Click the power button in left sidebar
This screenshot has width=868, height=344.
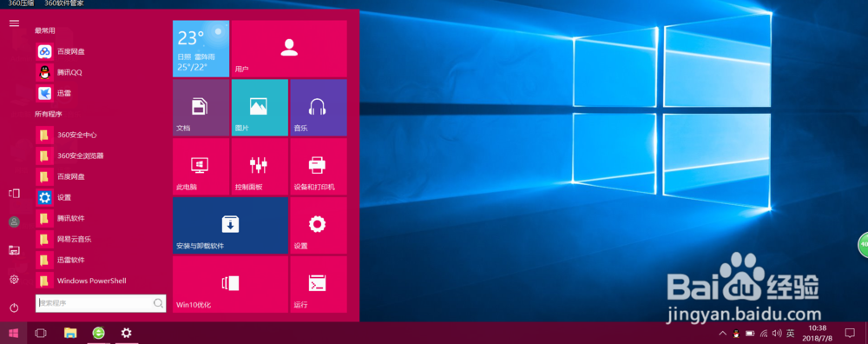[14, 308]
